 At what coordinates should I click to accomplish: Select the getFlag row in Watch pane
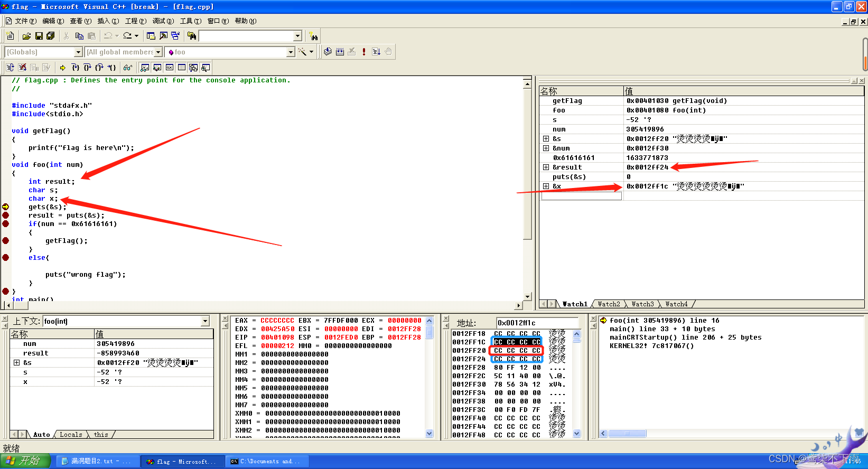coord(702,100)
